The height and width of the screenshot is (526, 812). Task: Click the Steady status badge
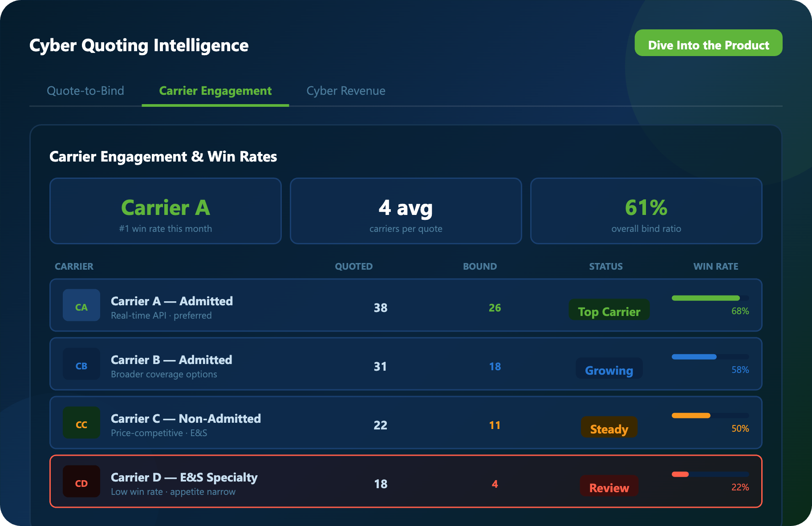tap(609, 428)
